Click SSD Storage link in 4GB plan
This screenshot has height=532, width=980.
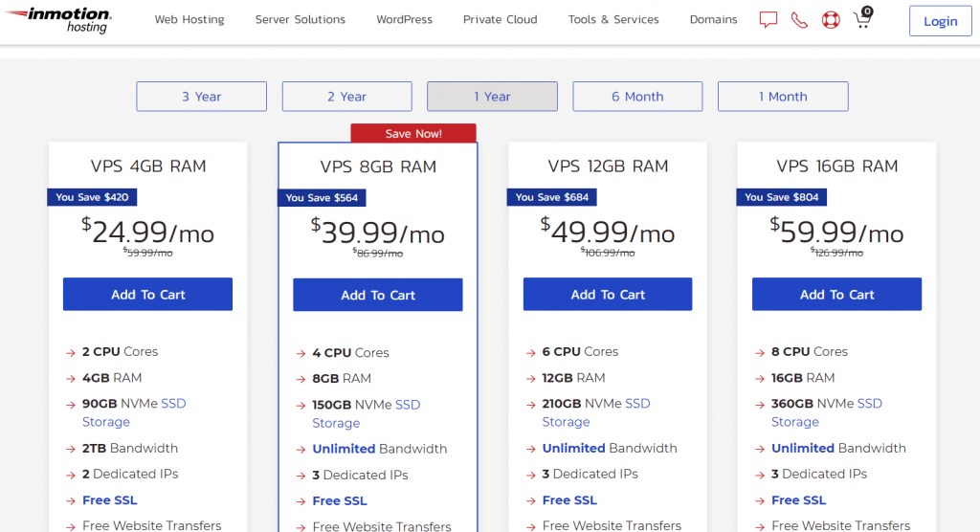point(134,412)
